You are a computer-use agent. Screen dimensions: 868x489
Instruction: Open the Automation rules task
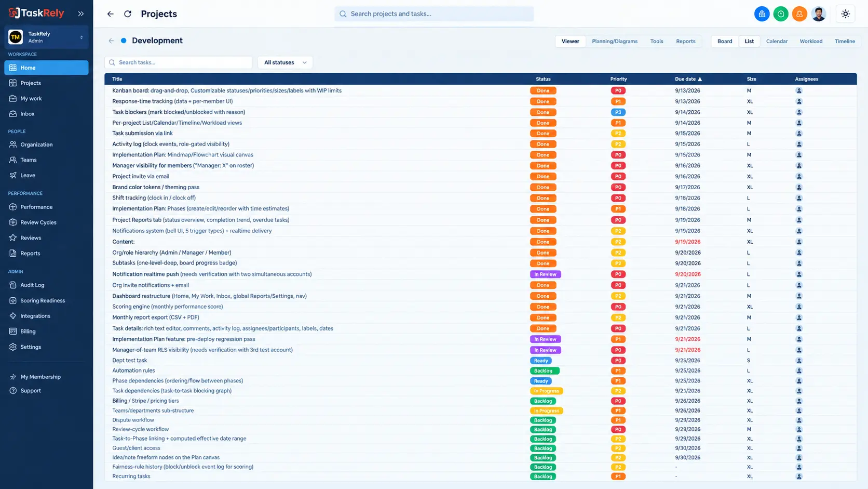click(x=133, y=371)
